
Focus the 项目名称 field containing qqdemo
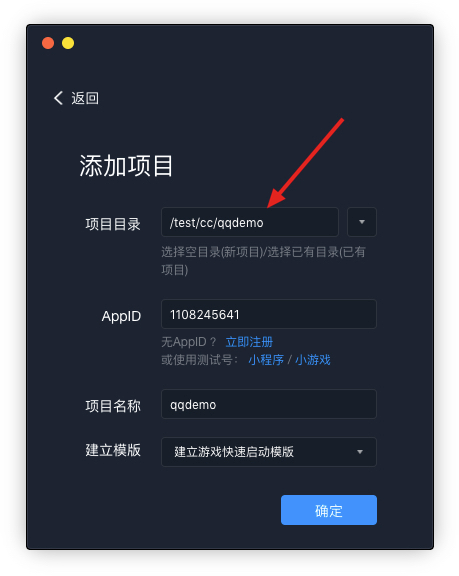pyautogui.click(x=269, y=404)
